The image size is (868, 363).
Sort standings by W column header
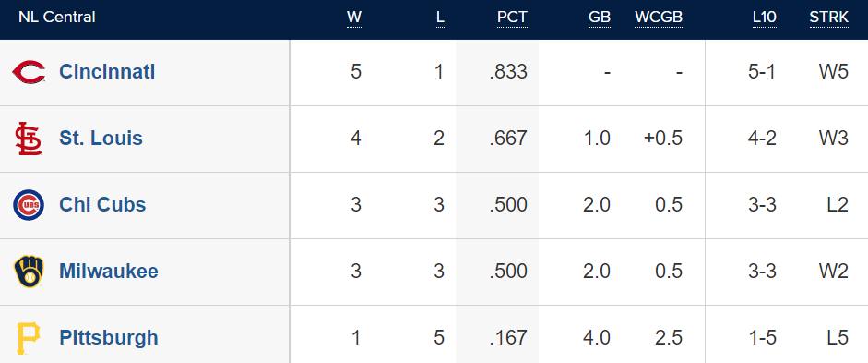(354, 18)
